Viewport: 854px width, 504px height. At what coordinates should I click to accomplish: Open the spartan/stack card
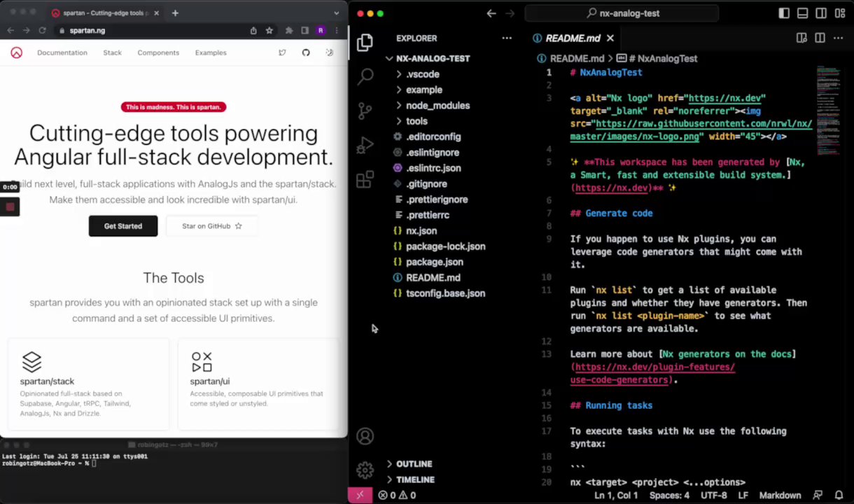(88, 384)
